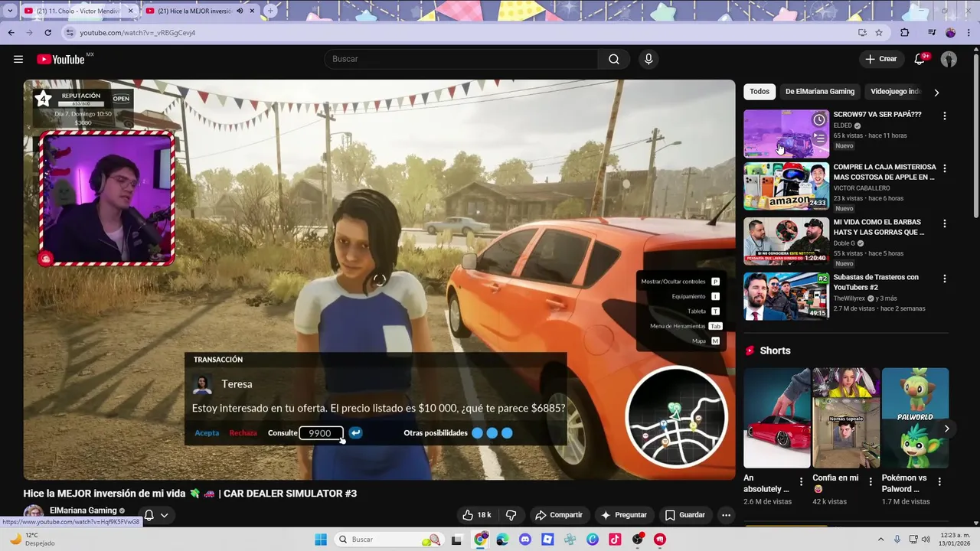This screenshot has width=980, height=551.
Task: Open Roblox from the taskbar
Action: pos(547,540)
